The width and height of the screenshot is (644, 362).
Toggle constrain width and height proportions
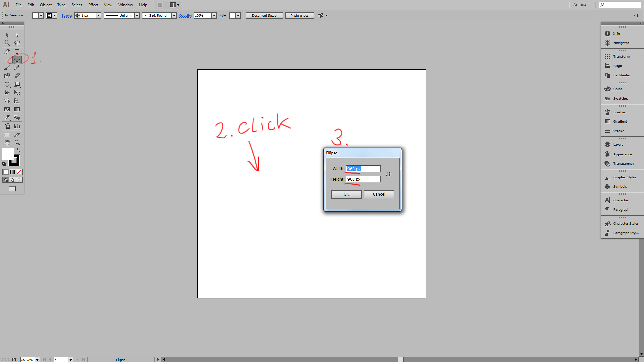pyautogui.click(x=388, y=174)
